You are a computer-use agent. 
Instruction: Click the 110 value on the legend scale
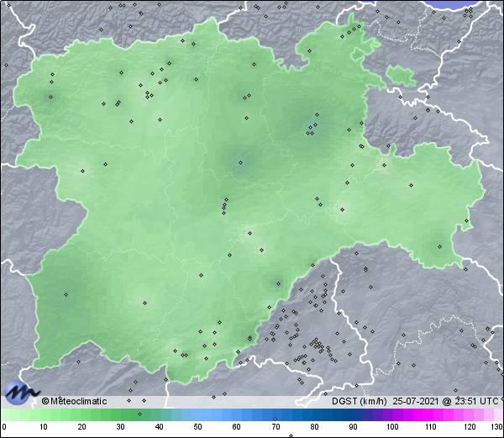pos(431,427)
